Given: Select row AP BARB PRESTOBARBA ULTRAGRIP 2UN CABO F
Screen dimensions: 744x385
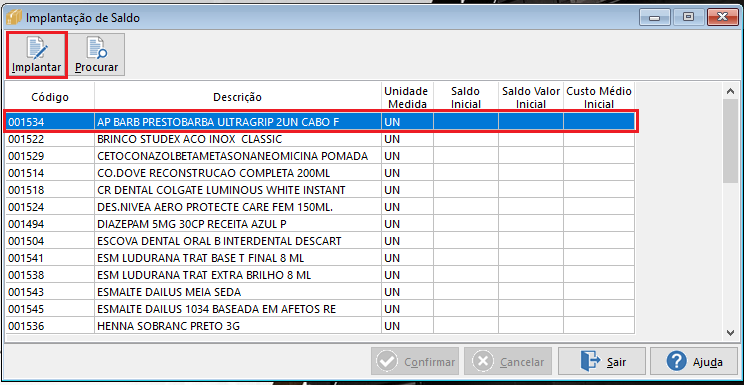Looking at the screenshot, I should [x=320, y=122].
